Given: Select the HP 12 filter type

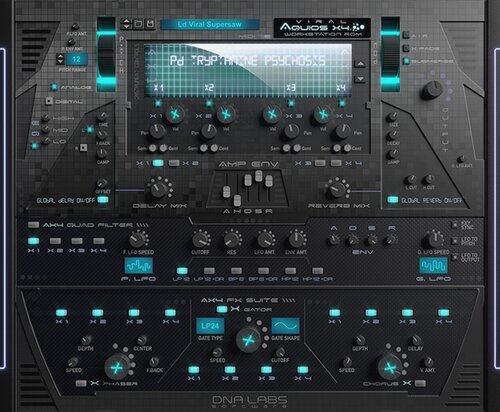Looking at the screenshot, I should pos(291,271).
